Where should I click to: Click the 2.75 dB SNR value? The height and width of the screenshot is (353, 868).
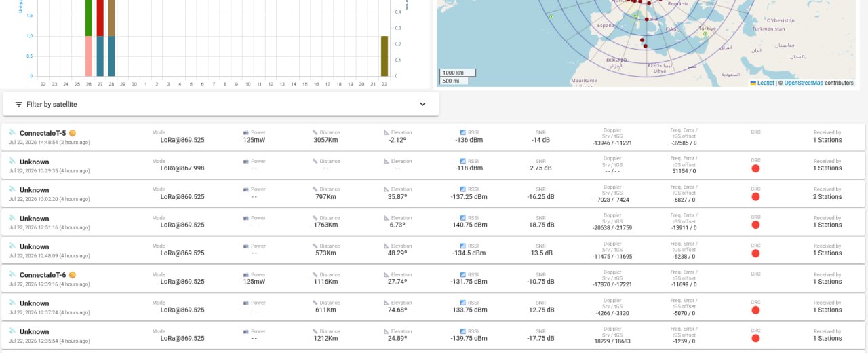[540, 168]
